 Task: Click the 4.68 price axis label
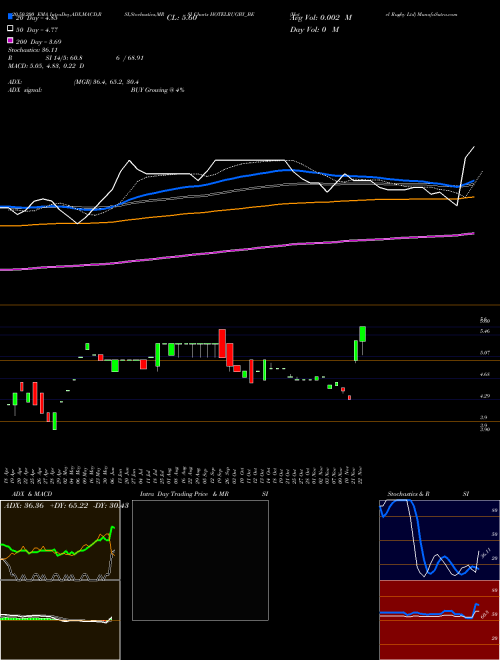(x=484, y=374)
